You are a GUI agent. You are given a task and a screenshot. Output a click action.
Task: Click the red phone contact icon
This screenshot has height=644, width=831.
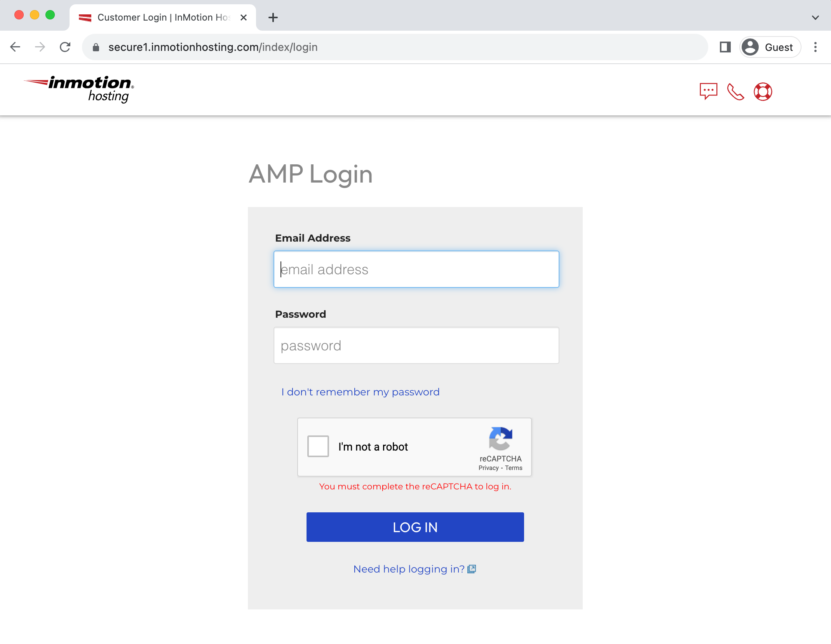735,92
